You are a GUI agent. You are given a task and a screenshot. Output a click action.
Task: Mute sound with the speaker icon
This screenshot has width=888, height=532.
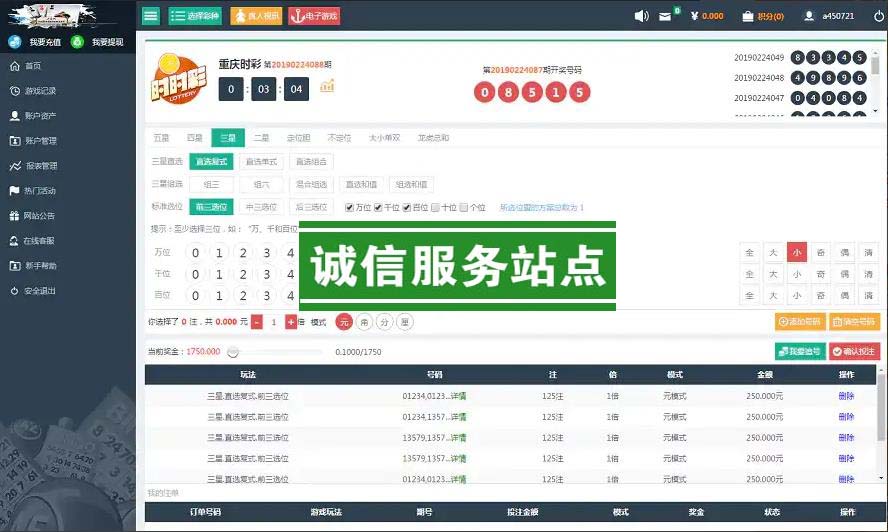point(642,16)
